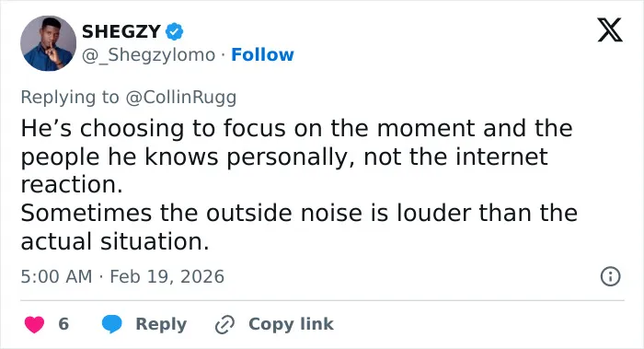Click the blue reply bubble icon
The height and width of the screenshot is (349, 644).
click(111, 324)
